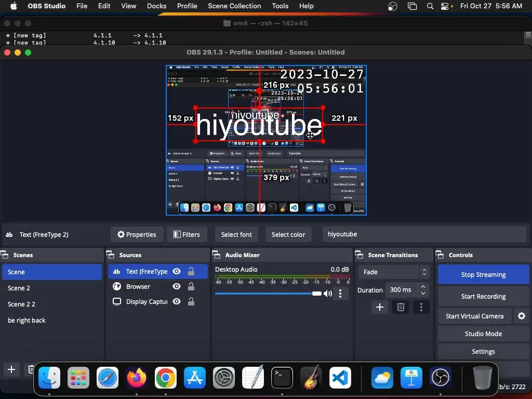
Task: Click the speaker icon to mute Desktop Audio
Action: point(328,294)
